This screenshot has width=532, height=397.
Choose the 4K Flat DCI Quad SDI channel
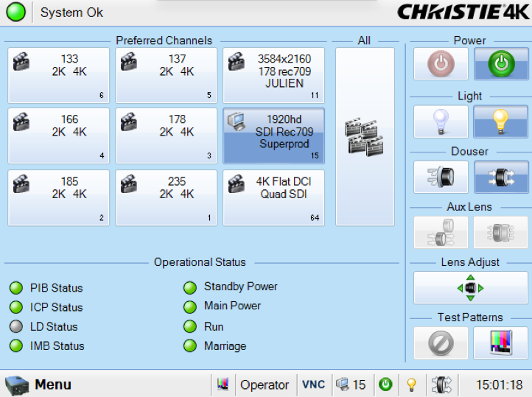click(273, 197)
